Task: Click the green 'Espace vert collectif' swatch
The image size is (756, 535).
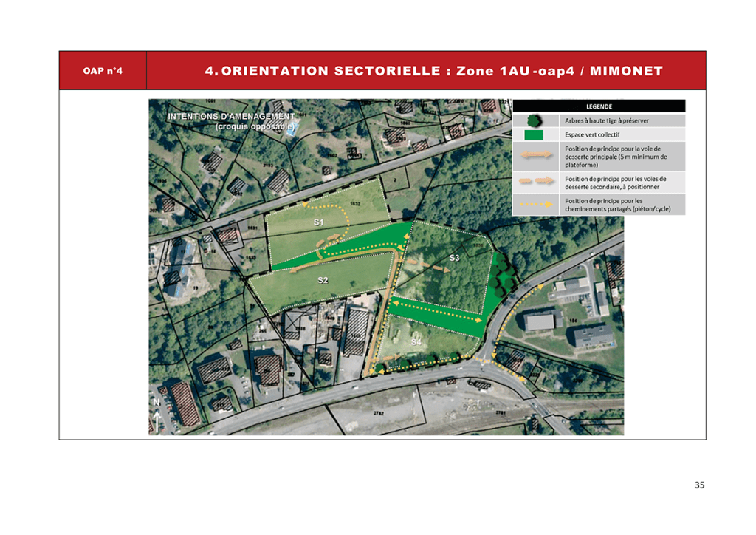Action: [534, 134]
